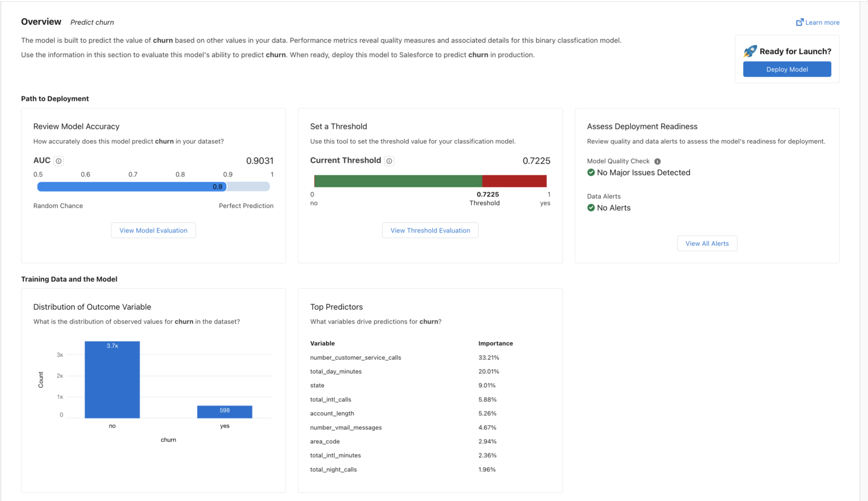Click the rocket icon next to Ready for Launch

pyautogui.click(x=752, y=51)
